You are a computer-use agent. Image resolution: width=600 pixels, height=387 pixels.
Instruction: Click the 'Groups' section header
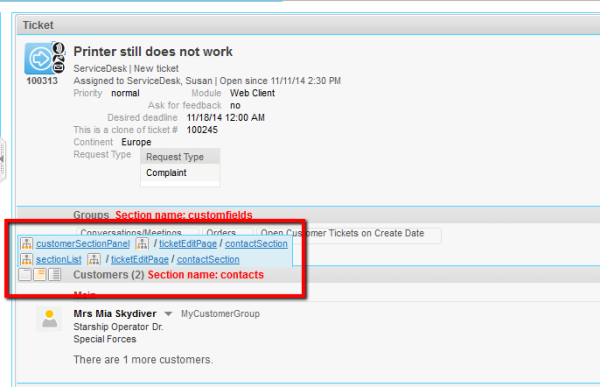91,215
